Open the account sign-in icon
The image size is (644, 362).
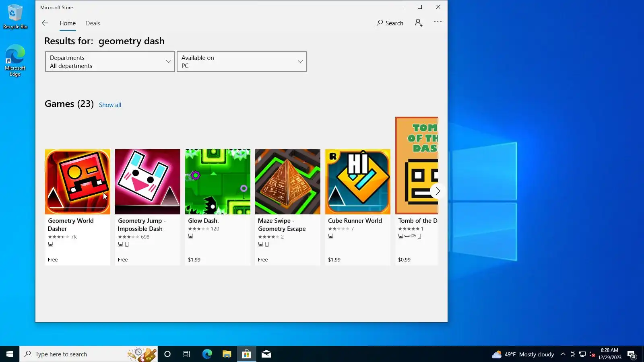click(419, 23)
